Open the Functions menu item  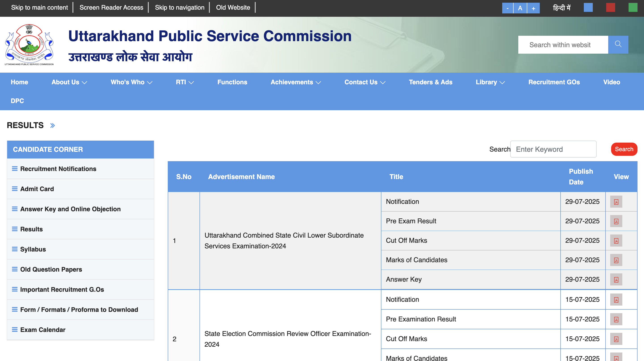232,82
